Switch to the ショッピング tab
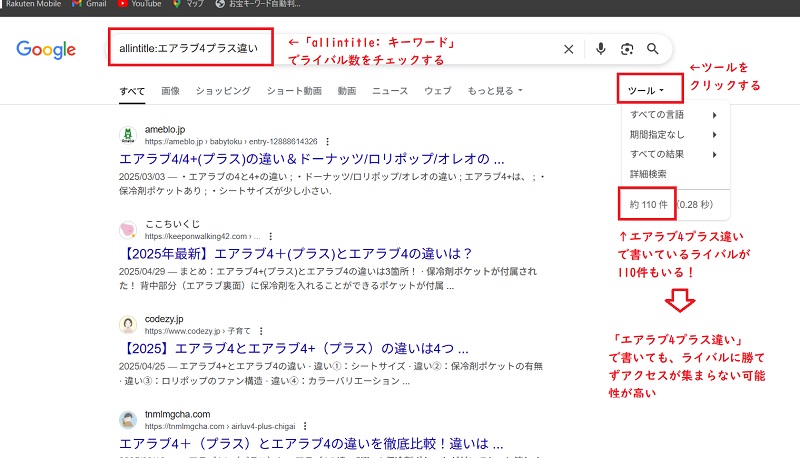The width and height of the screenshot is (800, 458). (x=223, y=91)
